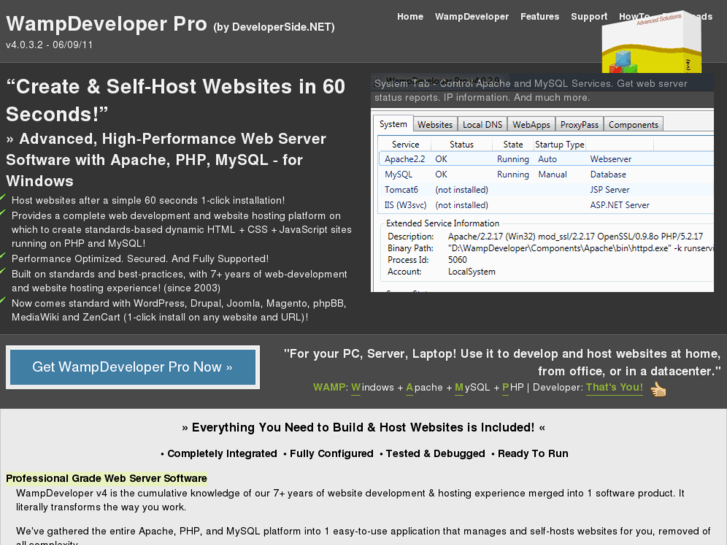Open the ProxyPass tab

[579, 124]
